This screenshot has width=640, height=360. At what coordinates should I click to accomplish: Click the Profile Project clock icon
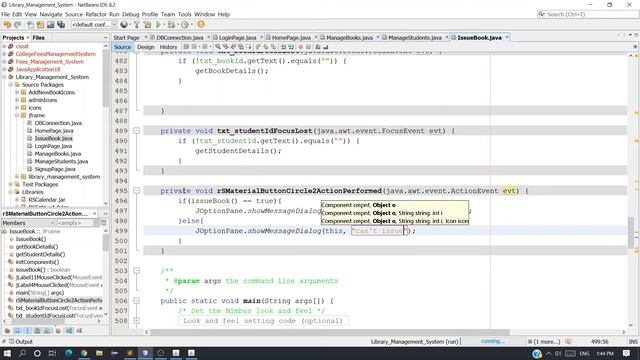coord(185,25)
